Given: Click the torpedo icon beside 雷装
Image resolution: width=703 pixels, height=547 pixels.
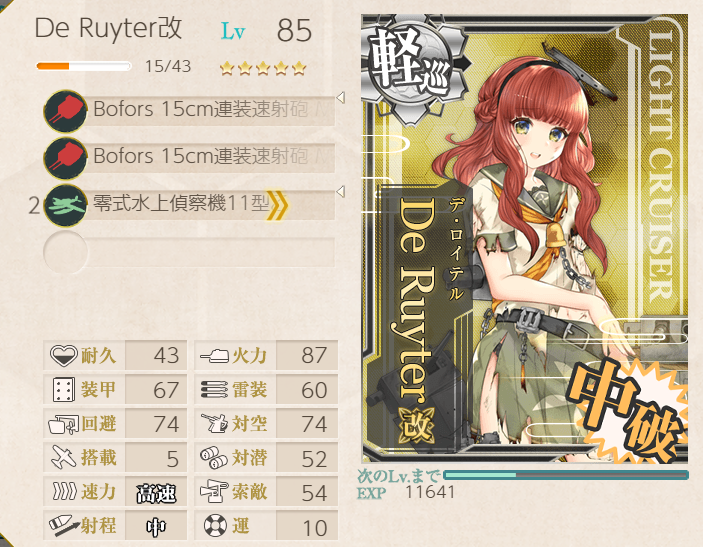Looking at the screenshot, I should (x=215, y=390).
